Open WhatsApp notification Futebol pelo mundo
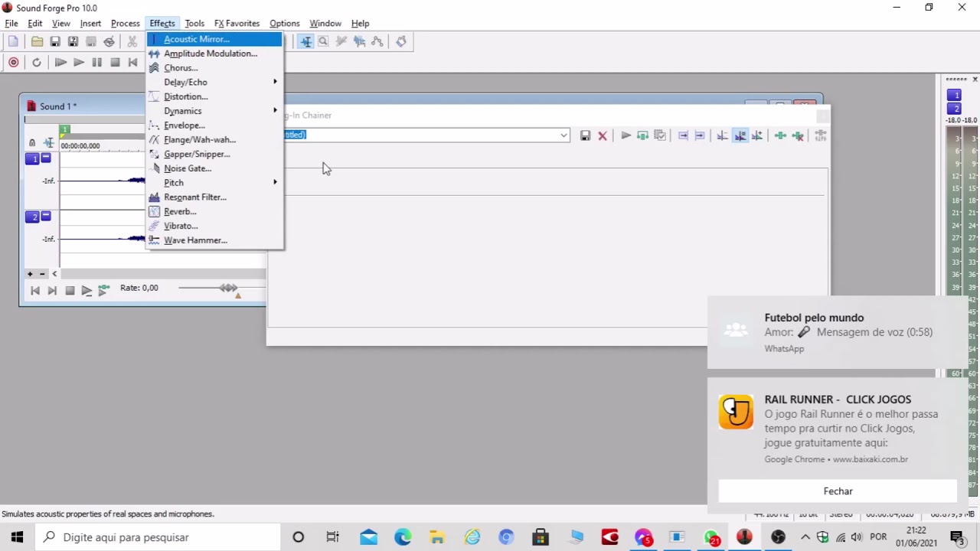 pos(838,332)
